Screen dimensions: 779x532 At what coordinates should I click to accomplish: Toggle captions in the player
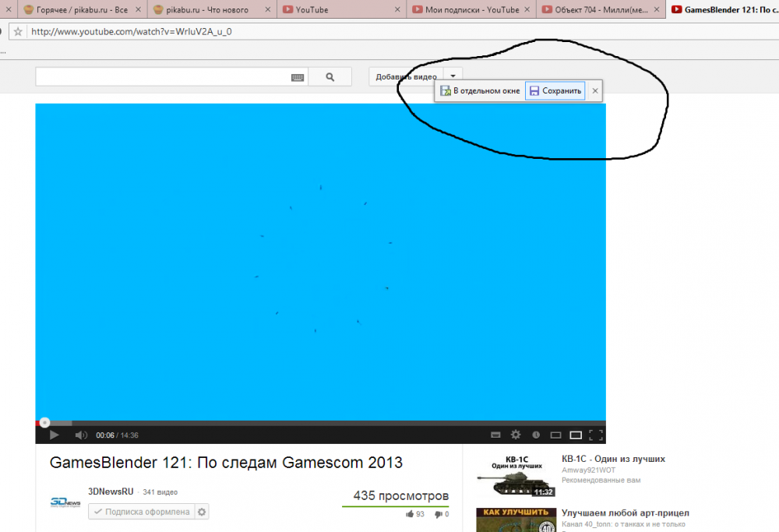pyautogui.click(x=495, y=435)
